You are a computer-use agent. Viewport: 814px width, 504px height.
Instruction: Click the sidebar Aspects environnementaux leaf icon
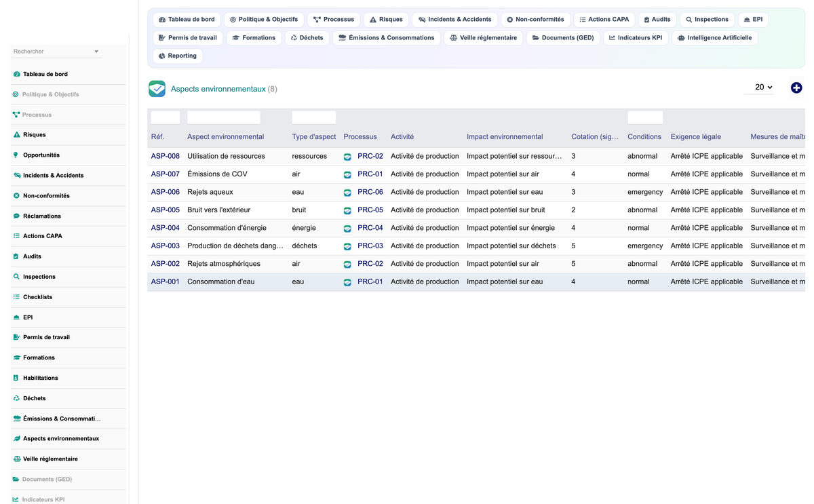click(17, 439)
